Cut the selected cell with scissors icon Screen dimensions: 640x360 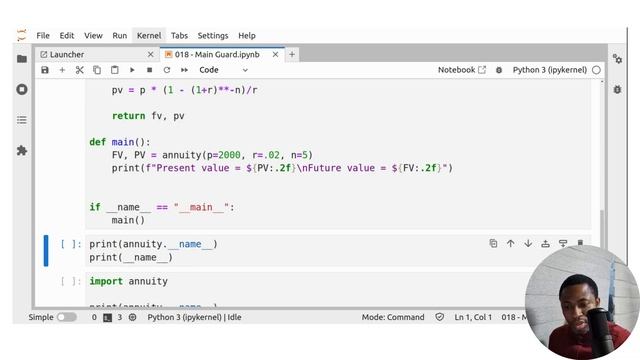coord(80,70)
